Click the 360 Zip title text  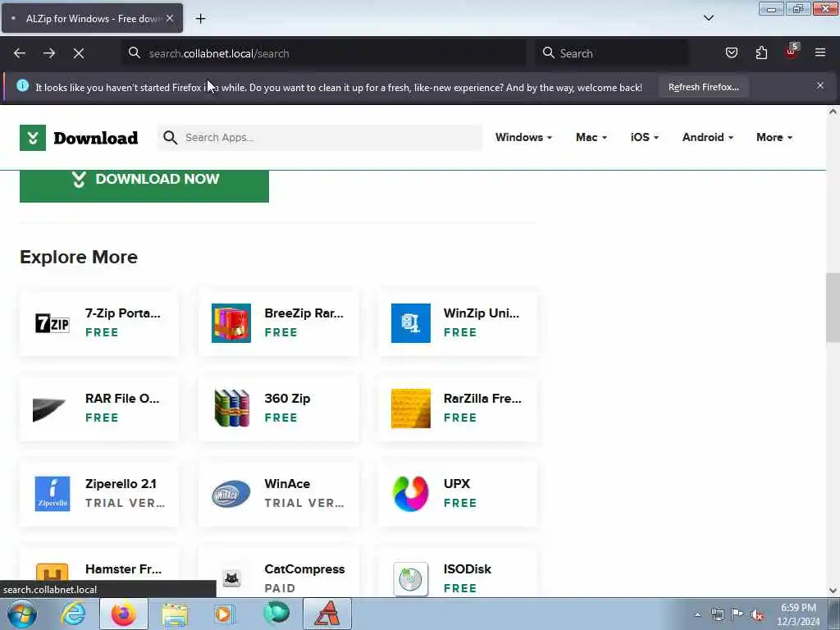(x=287, y=398)
